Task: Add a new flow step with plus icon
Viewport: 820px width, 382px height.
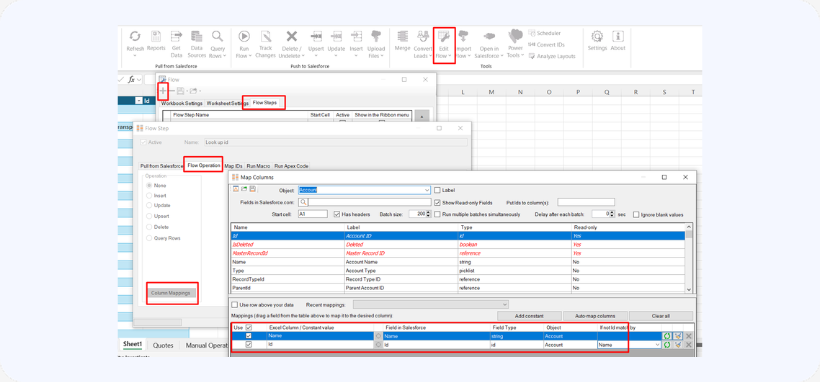Action: 163,91
